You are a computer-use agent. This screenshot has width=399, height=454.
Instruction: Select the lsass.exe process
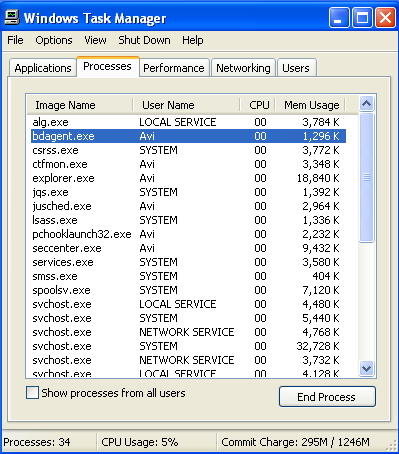188,220
